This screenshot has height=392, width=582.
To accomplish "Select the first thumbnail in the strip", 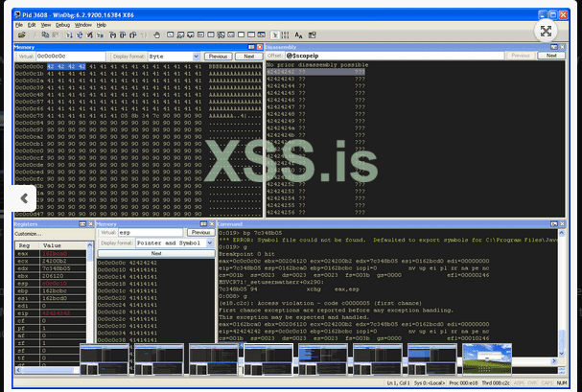I will [x=105, y=359].
